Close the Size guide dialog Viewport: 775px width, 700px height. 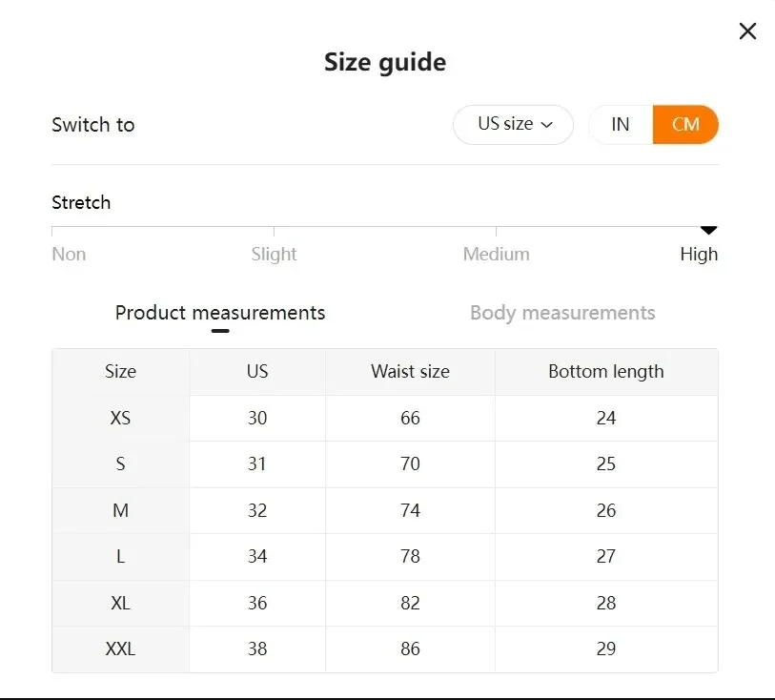coord(747,31)
